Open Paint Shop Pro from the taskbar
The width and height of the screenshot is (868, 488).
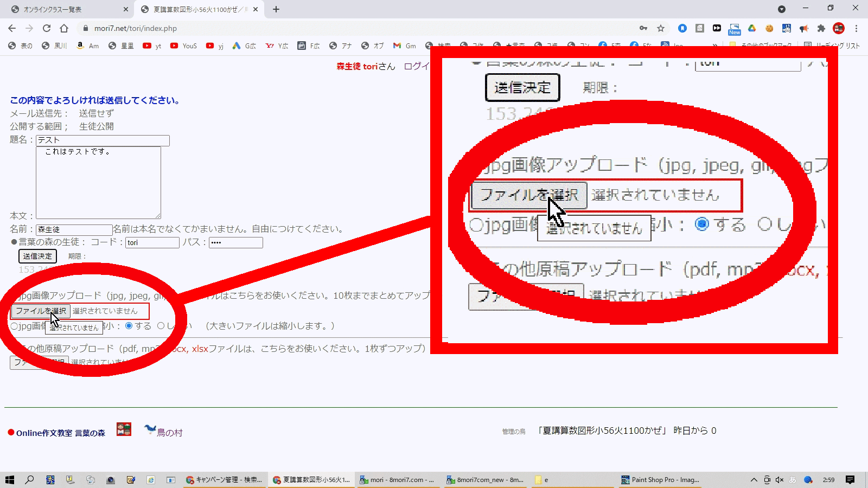tap(660, 480)
